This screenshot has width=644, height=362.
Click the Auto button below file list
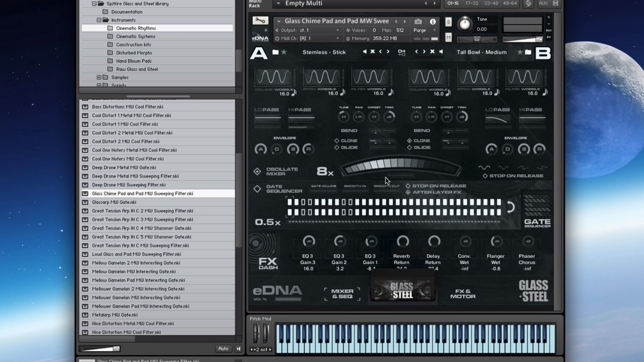tap(223, 349)
